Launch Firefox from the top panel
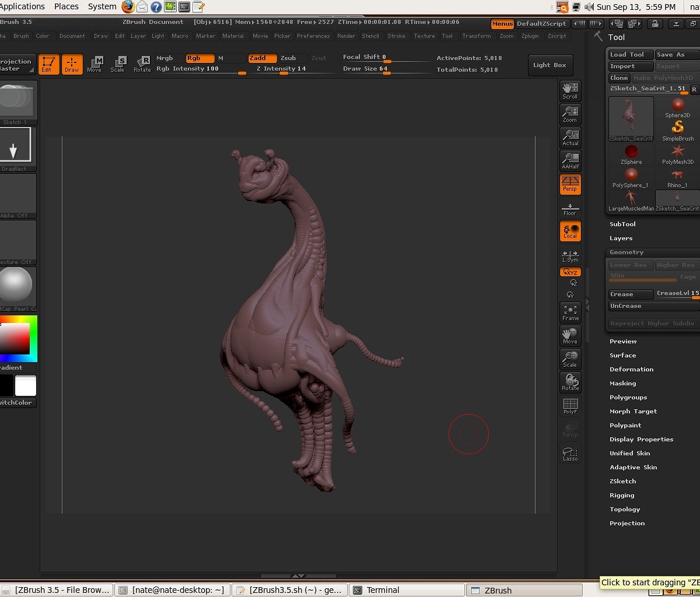The image size is (700, 597). [x=128, y=7]
